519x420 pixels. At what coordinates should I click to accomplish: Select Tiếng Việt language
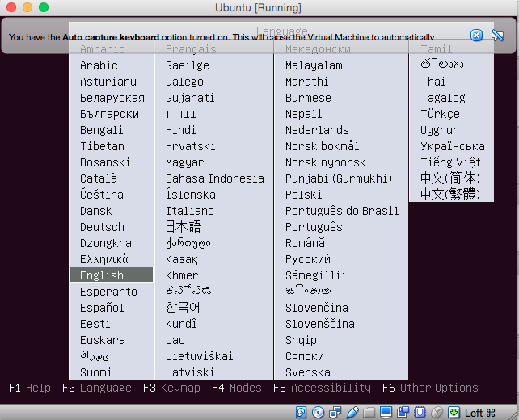point(451,162)
